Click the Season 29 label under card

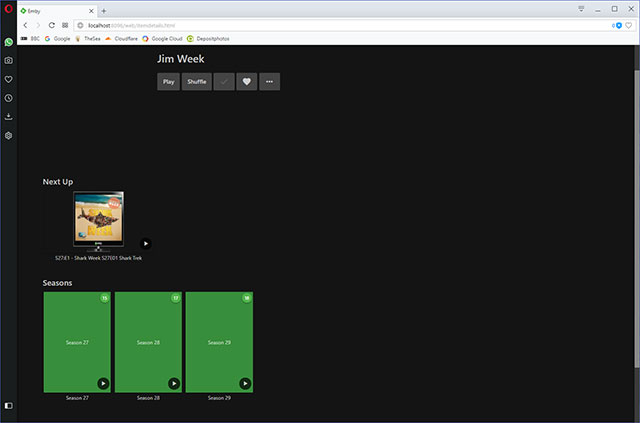[219, 398]
